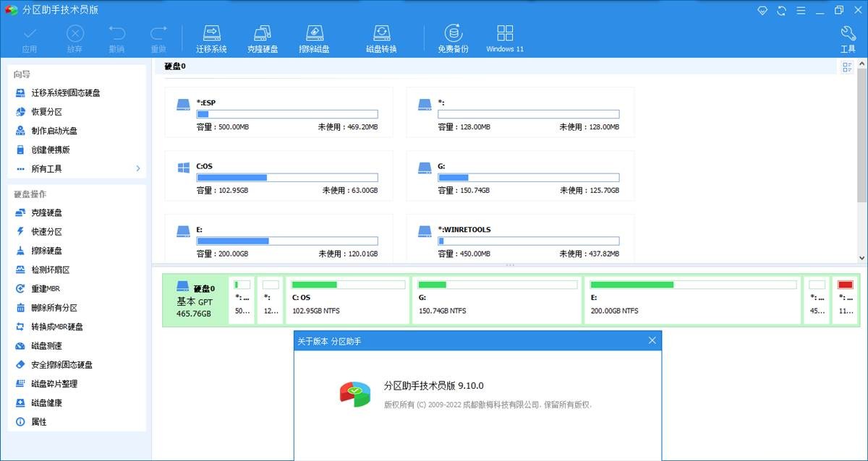
Task: Click 迁移系统到固态硬盘 wizard link
Action: coord(65,93)
